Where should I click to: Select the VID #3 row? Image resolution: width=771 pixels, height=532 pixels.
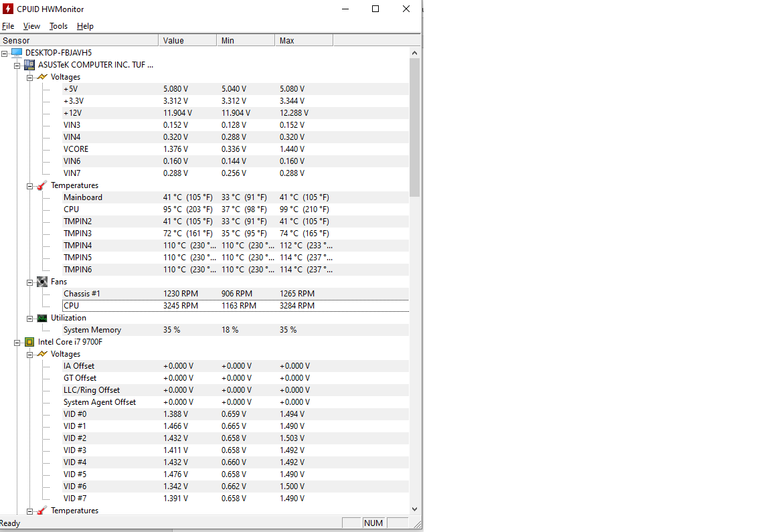pos(235,450)
